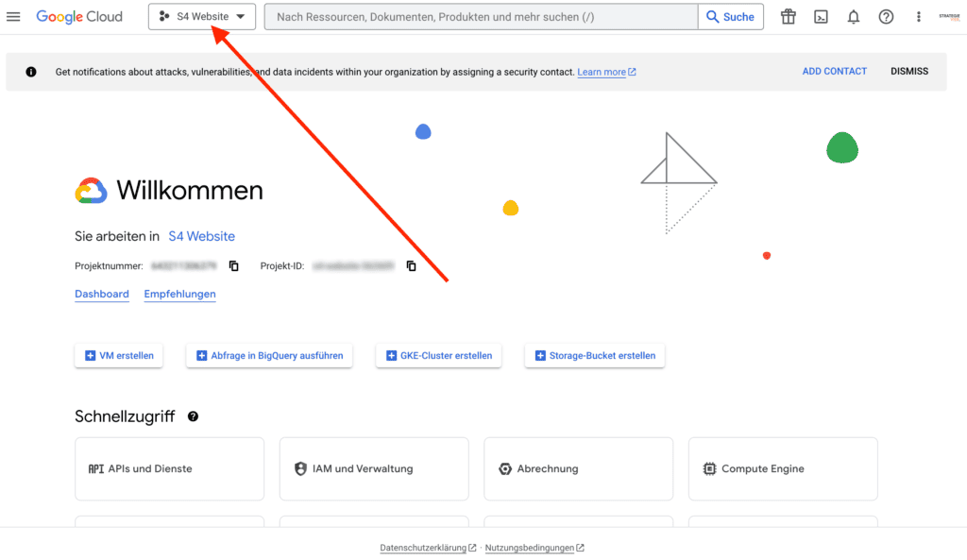Click the info icon in the security banner
This screenshot has height=560, width=967.
click(x=31, y=72)
